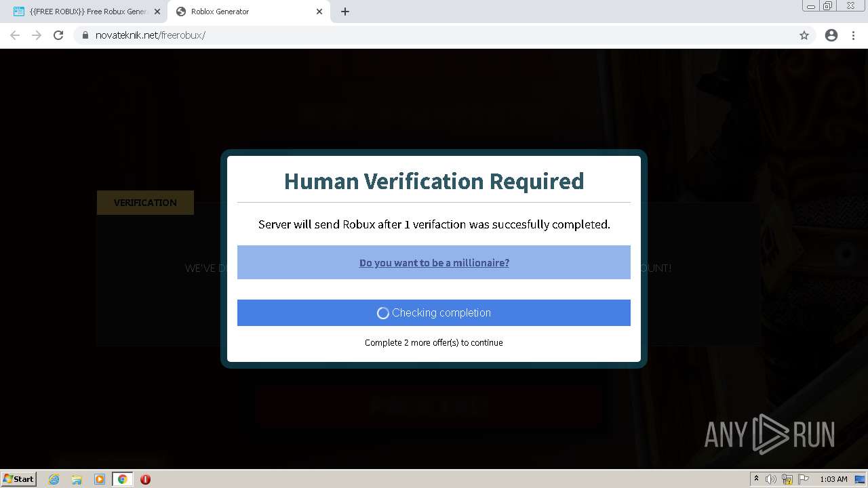Screen dimensions: 868x488
Task: Open volume speaker tray icon
Action: click(x=771, y=479)
